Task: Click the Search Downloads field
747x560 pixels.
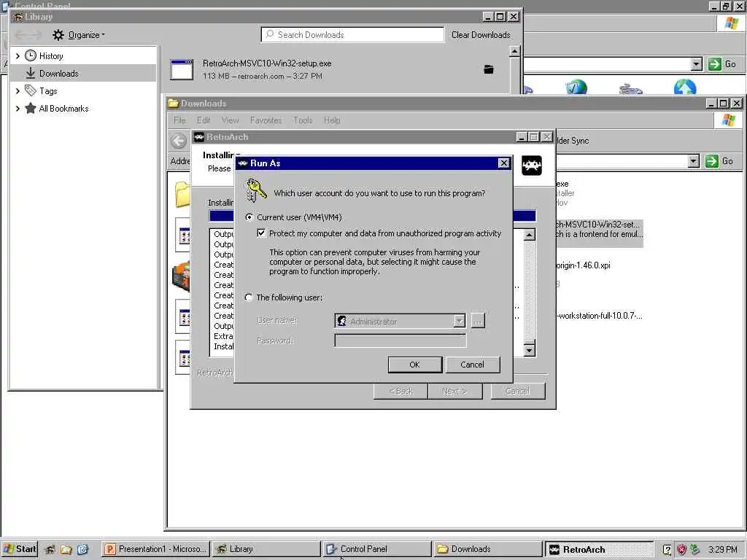Action: coord(352,35)
